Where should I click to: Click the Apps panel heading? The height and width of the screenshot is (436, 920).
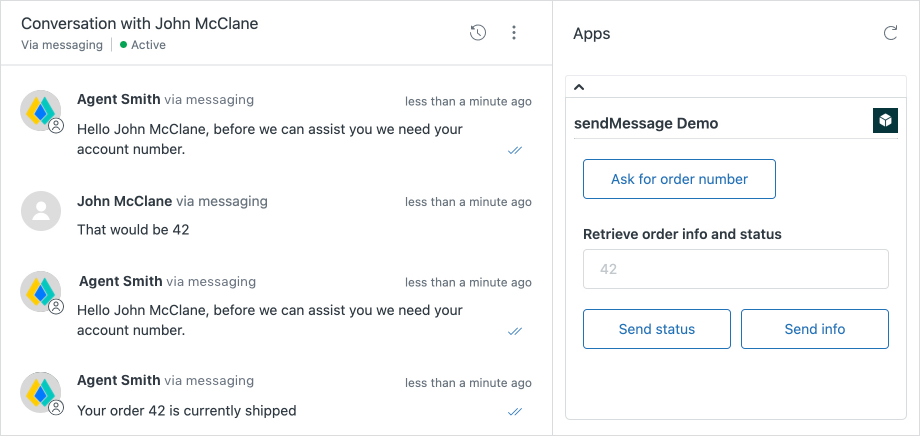coord(592,33)
